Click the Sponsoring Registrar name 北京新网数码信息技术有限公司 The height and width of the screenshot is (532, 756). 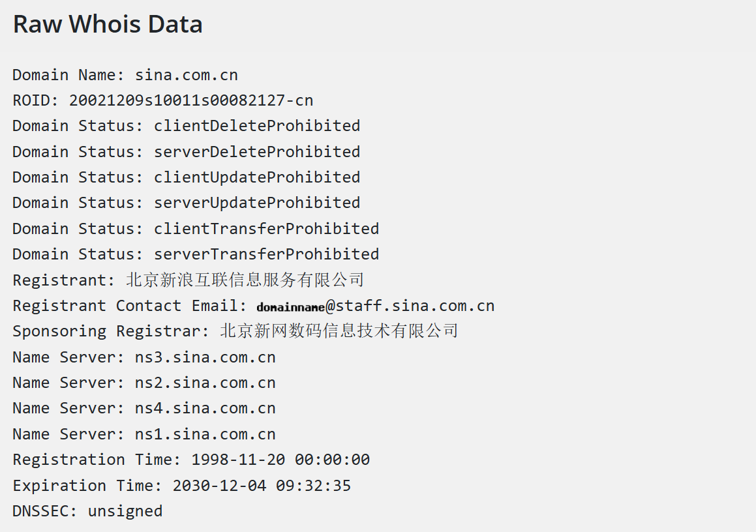[339, 331]
